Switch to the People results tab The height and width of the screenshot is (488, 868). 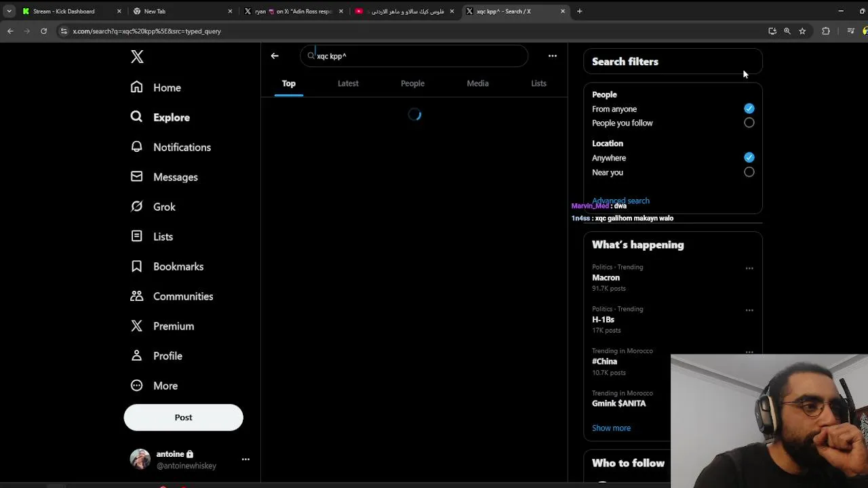tap(412, 83)
